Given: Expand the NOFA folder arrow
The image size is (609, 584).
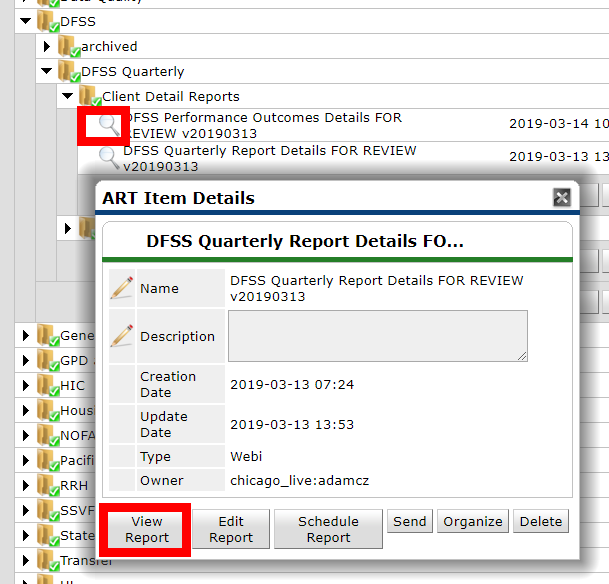Looking at the screenshot, I should tap(26, 435).
